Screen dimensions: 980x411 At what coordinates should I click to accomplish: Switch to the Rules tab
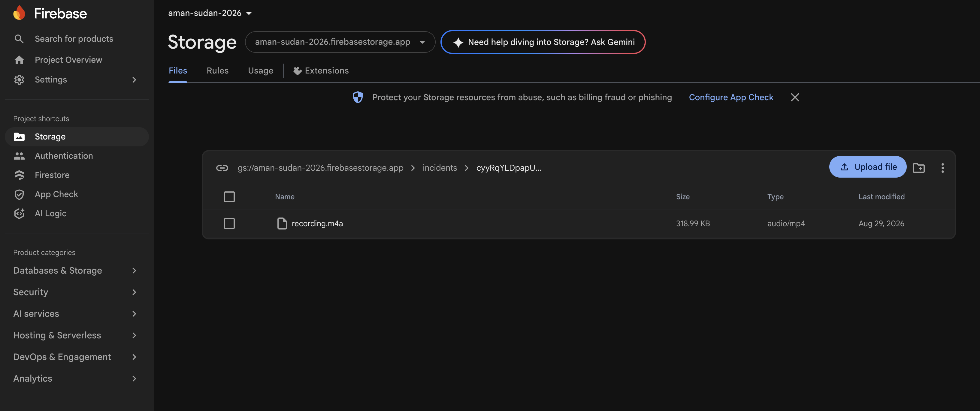pos(218,71)
